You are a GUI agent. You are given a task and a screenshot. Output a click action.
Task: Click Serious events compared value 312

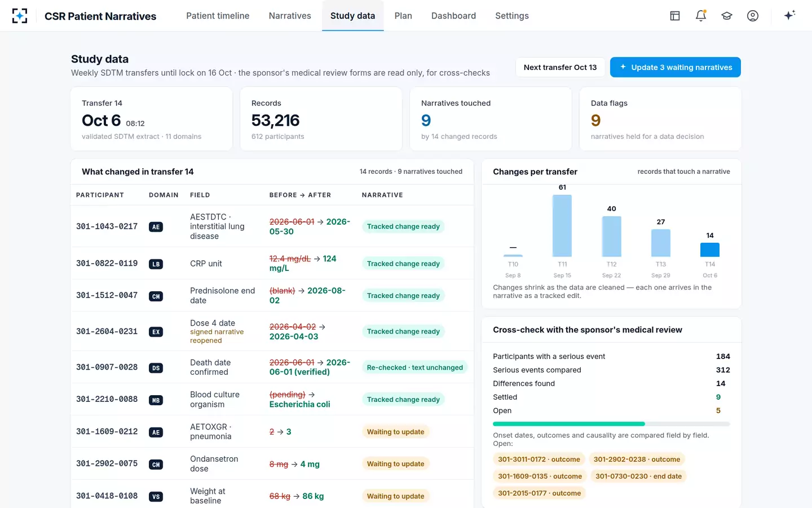point(723,370)
